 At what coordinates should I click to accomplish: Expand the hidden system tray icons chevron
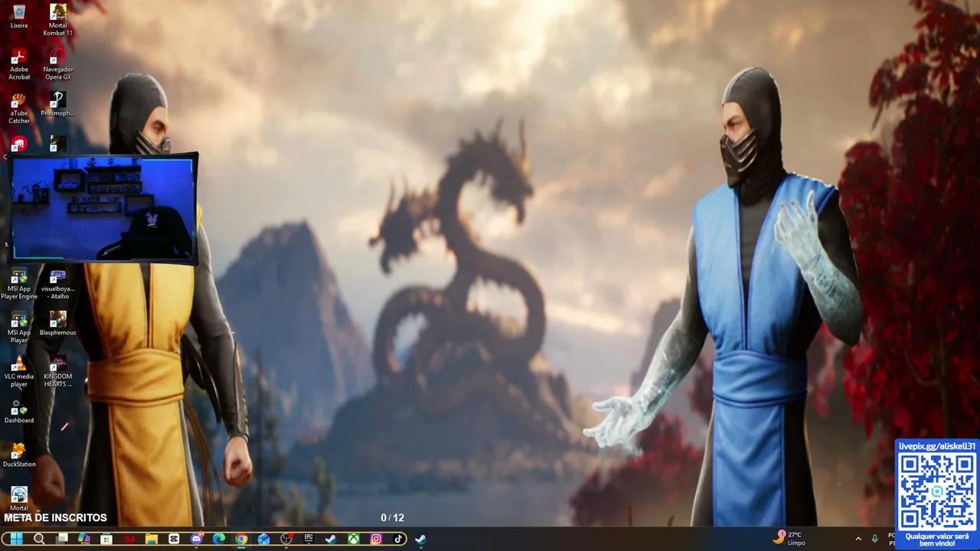pyautogui.click(x=858, y=539)
